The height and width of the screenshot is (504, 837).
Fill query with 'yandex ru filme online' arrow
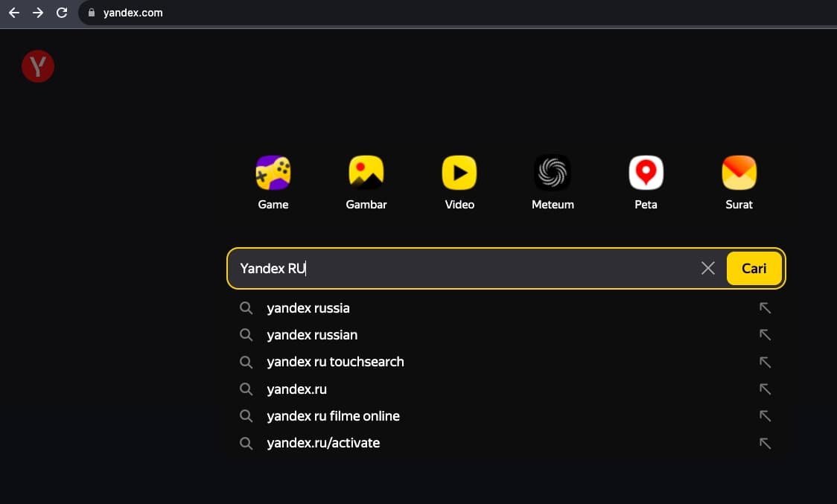click(x=765, y=416)
